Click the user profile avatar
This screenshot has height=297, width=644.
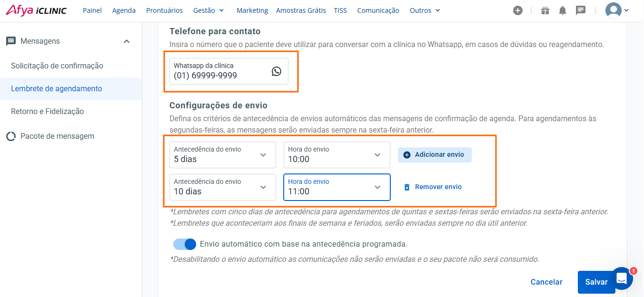coord(614,10)
